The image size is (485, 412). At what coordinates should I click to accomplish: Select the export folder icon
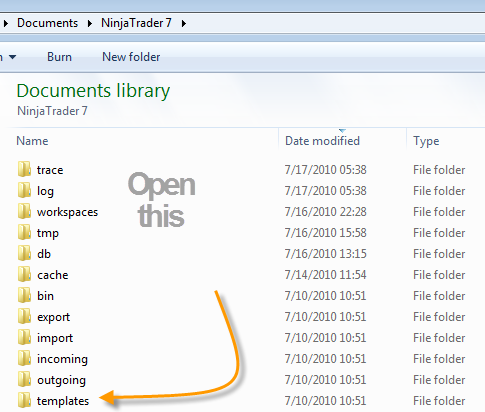(x=24, y=316)
